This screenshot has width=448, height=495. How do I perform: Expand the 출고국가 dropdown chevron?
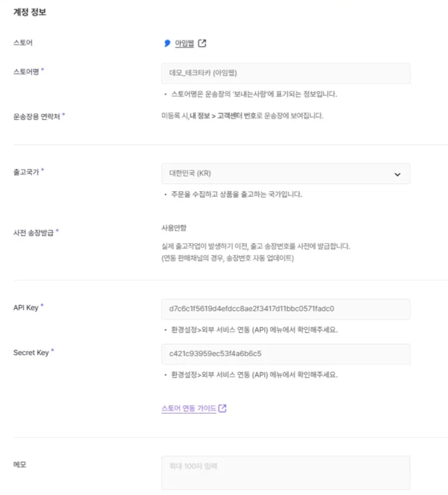[x=397, y=174]
